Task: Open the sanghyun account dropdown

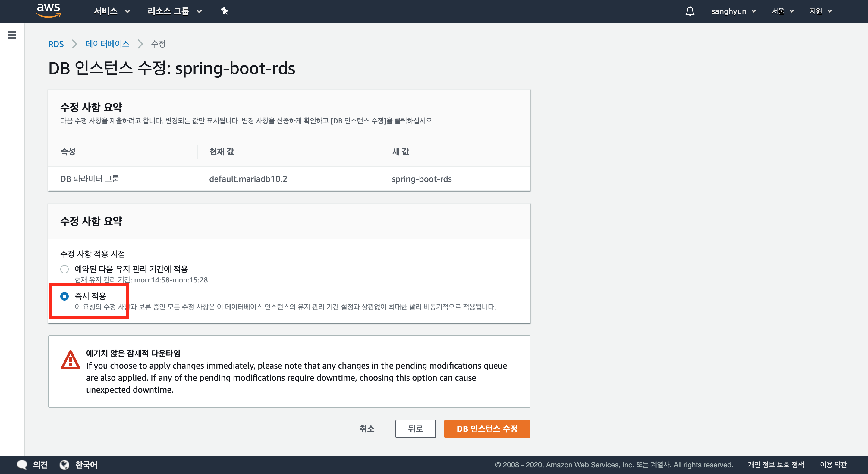Action: [x=733, y=11]
